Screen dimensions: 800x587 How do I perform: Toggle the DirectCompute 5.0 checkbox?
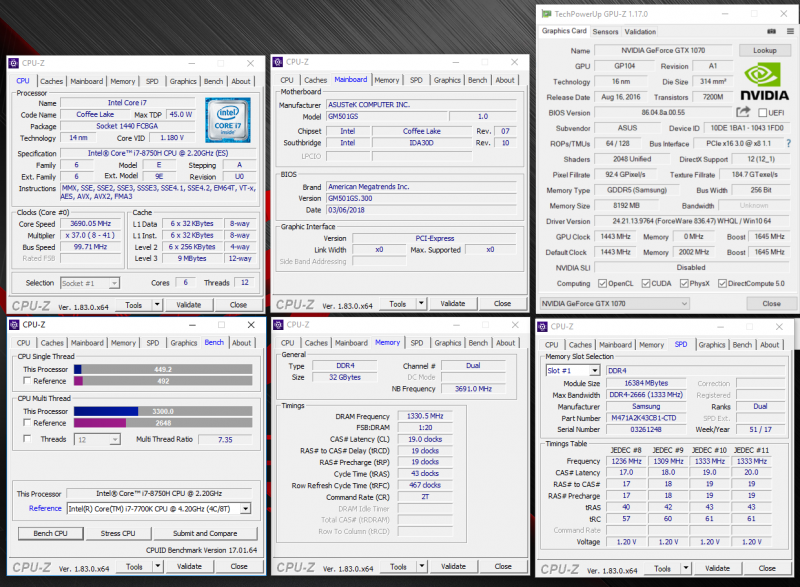722,283
